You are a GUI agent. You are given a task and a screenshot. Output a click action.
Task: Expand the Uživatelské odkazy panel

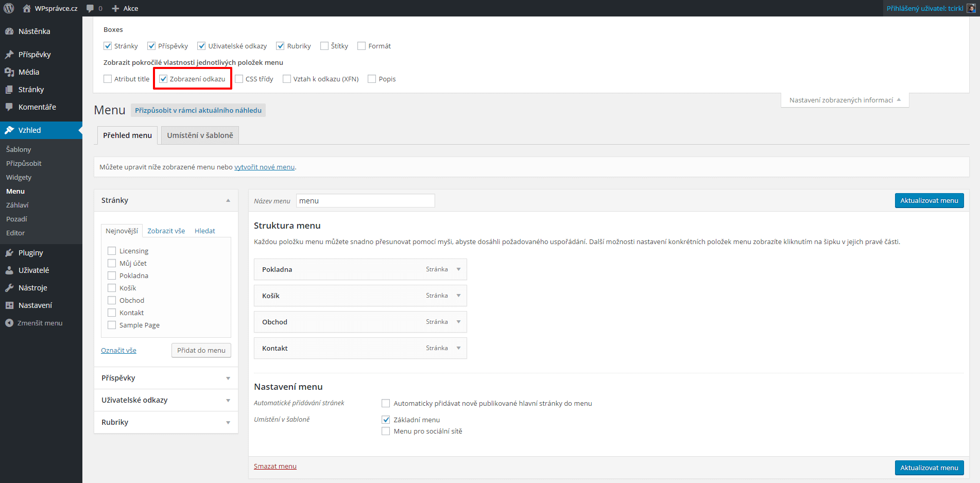(x=166, y=400)
